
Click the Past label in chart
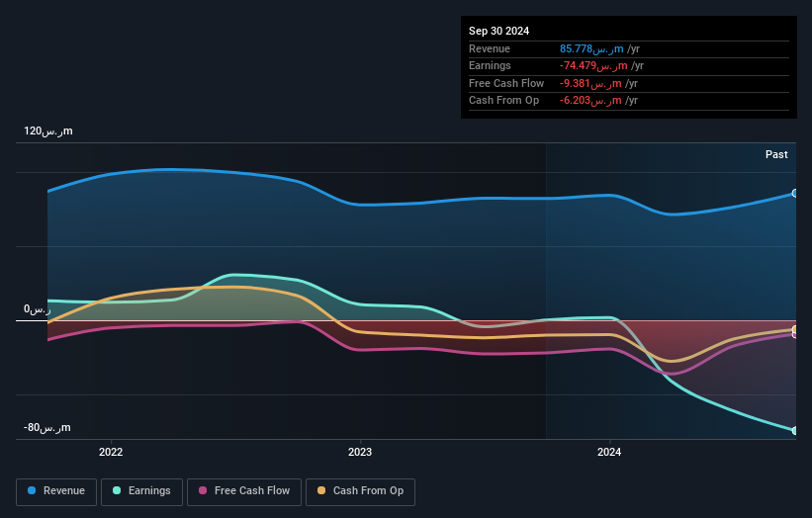[x=776, y=154]
